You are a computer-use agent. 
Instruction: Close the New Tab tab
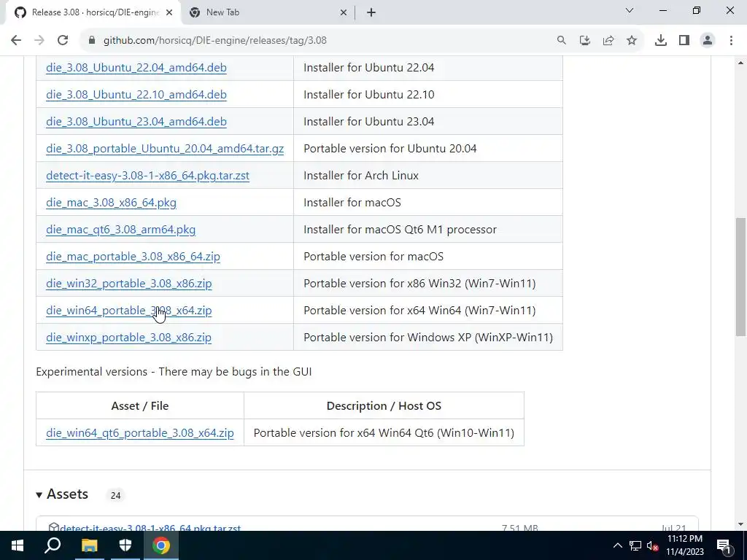[x=343, y=13]
